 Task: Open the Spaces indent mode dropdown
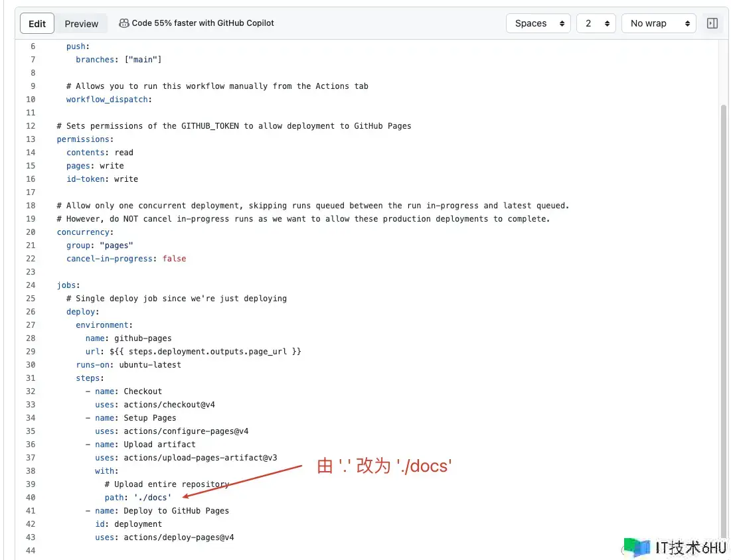538,23
